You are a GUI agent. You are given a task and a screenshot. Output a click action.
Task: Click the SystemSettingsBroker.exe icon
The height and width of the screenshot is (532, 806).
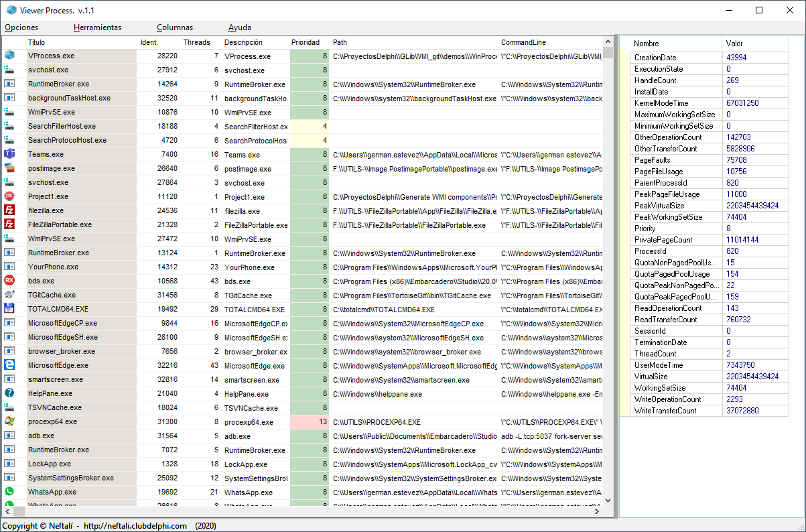coord(9,478)
